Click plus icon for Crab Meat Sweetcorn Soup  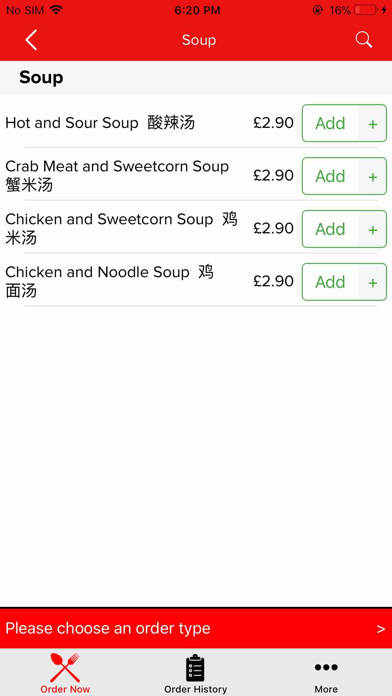[372, 176]
